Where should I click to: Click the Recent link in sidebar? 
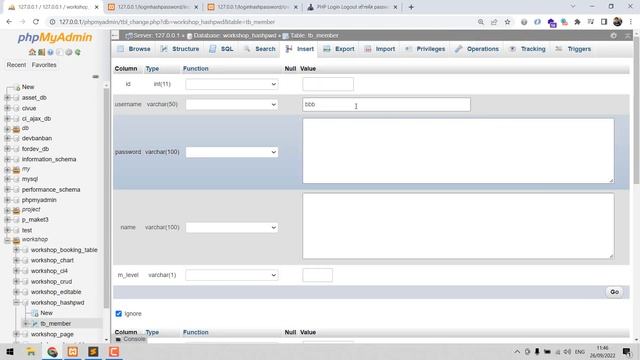(x=16, y=65)
